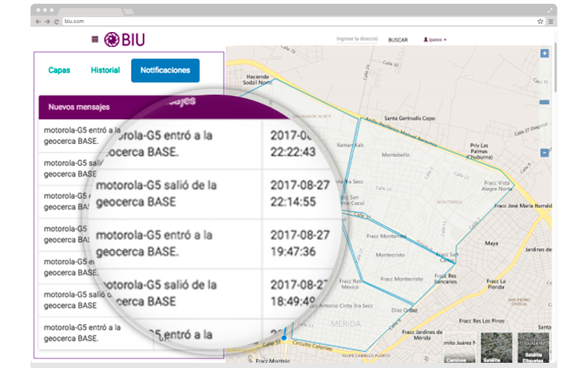Click Hacienda Sodzil Norte map label
This screenshot has width=588, height=368.
point(258,79)
